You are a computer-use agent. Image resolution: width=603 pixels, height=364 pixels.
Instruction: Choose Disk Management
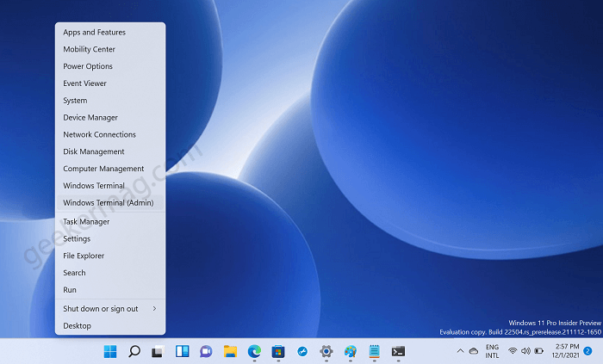tap(110, 151)
